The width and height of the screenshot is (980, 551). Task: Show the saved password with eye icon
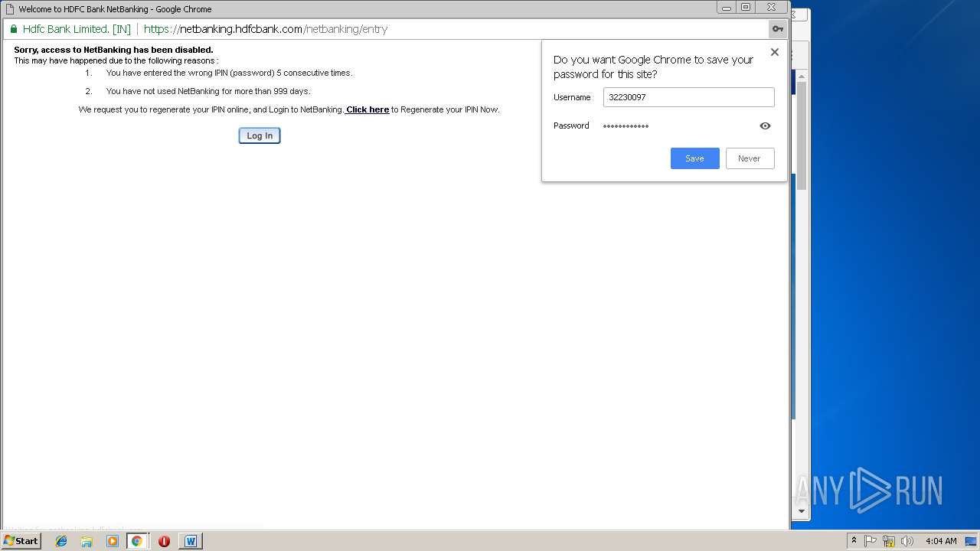(765, 126)
